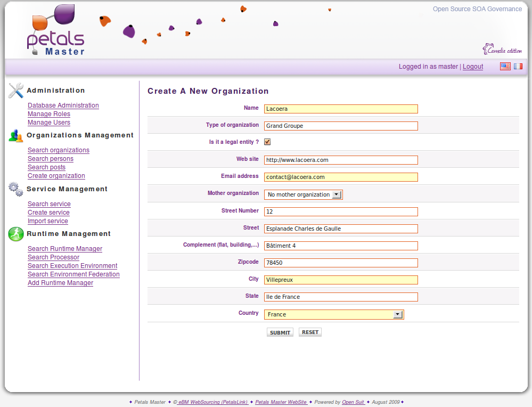Image resolution: width=532 pixels, height=407 pixels.
Task: Open Database Administration in the sidebar
Action: [x=63, y=105]
